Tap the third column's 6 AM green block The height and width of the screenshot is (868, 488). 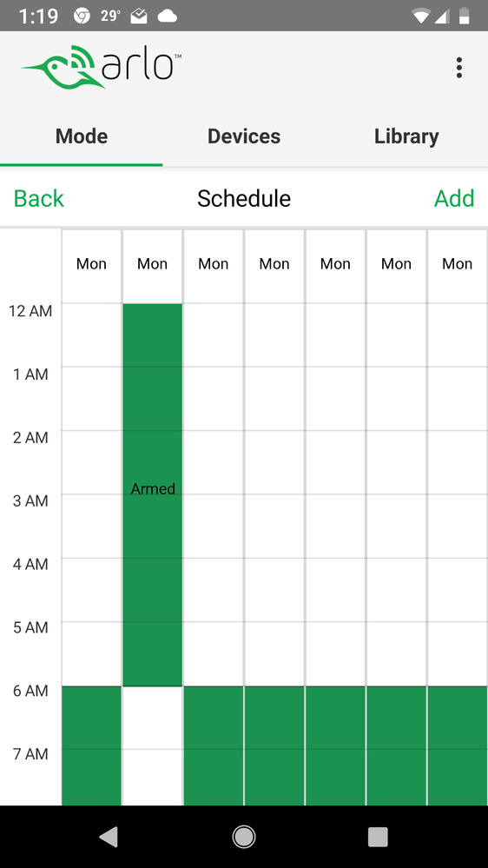(x=214, y=745)
